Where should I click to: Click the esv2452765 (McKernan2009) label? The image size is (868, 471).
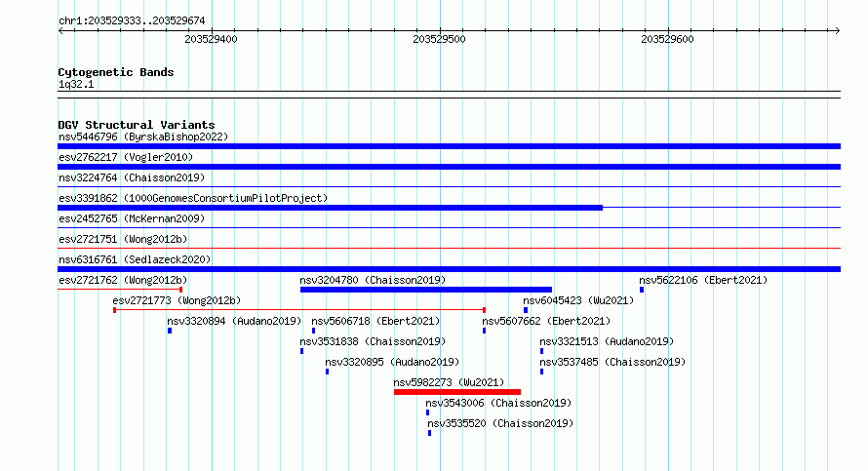click(x=132, y=218)
